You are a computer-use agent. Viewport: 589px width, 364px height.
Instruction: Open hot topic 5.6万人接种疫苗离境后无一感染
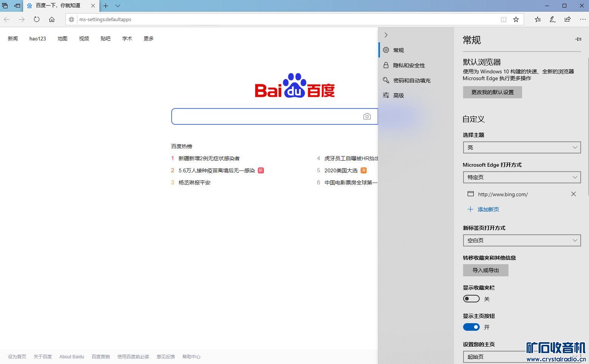[217, 170]
